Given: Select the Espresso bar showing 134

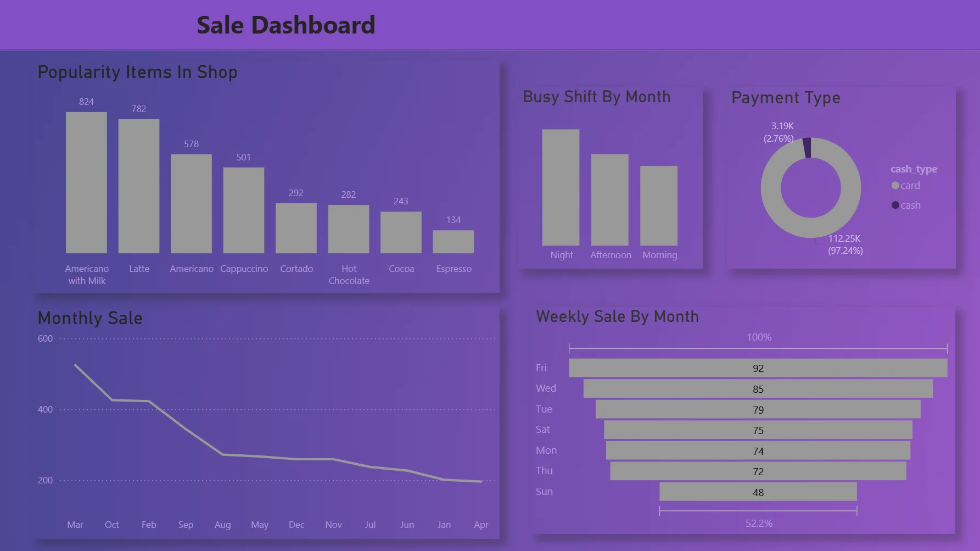Looking at the screenshot, I should [453, 241].
